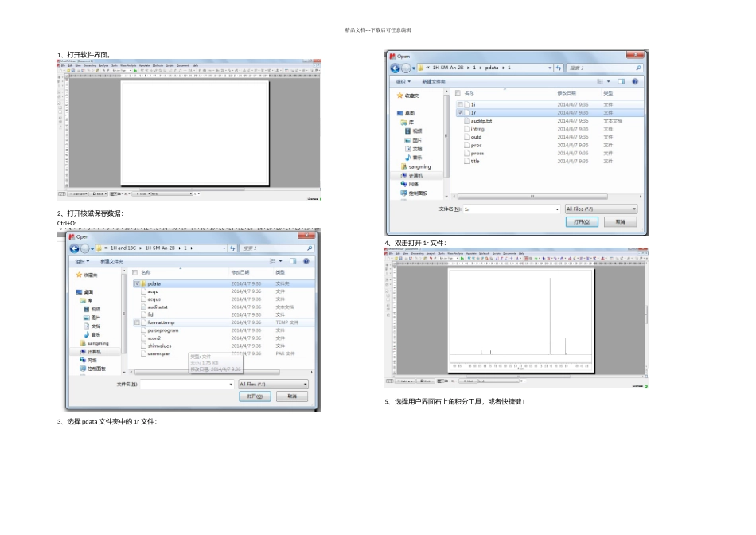This screenshot has height=535, width=756.
Task: Click the pdata folder icon
Action: (144, 283)
